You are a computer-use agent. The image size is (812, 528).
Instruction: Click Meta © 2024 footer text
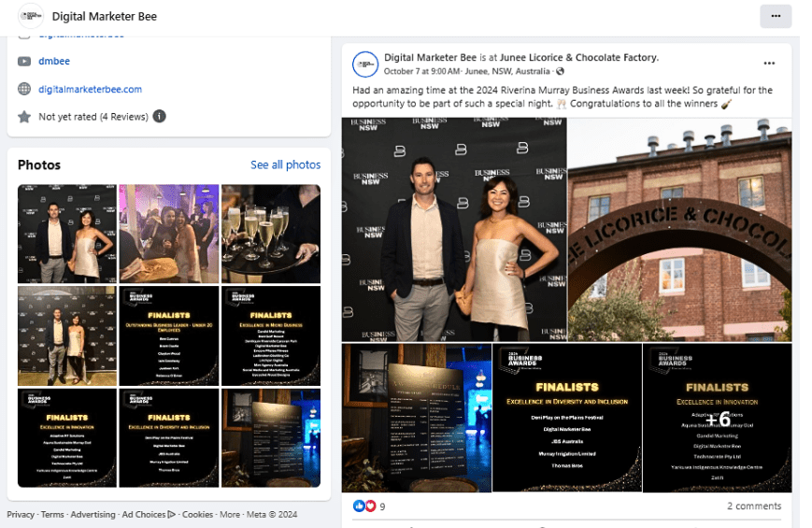point(272,514)
